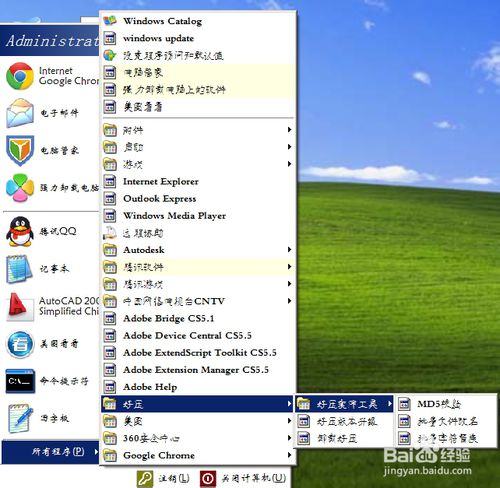Launch AutoCAD Simplified Chinese icon
The height and width of the screenshot is (488, 500).
pyautogui.click(x=20, y=306)
